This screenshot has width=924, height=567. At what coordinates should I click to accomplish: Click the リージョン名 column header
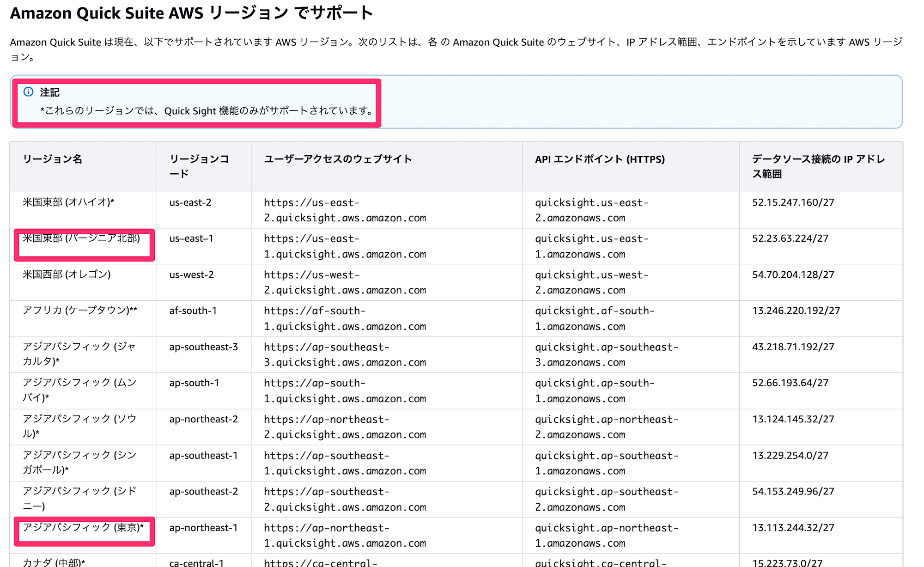52,159
